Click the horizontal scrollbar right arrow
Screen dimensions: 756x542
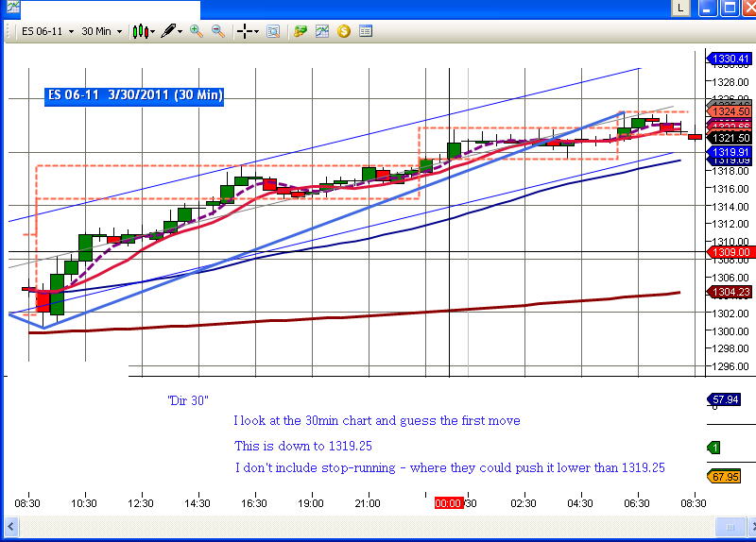click(751, 527)
